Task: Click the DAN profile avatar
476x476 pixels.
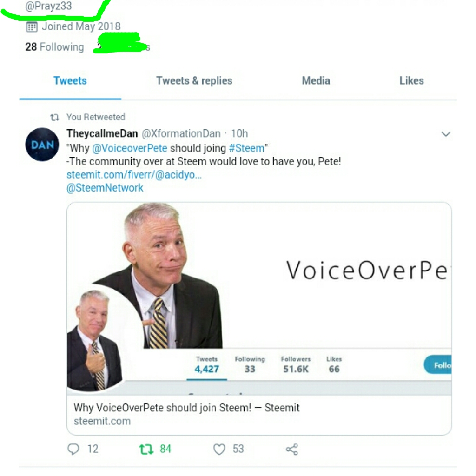Action: tap(42, 144)
